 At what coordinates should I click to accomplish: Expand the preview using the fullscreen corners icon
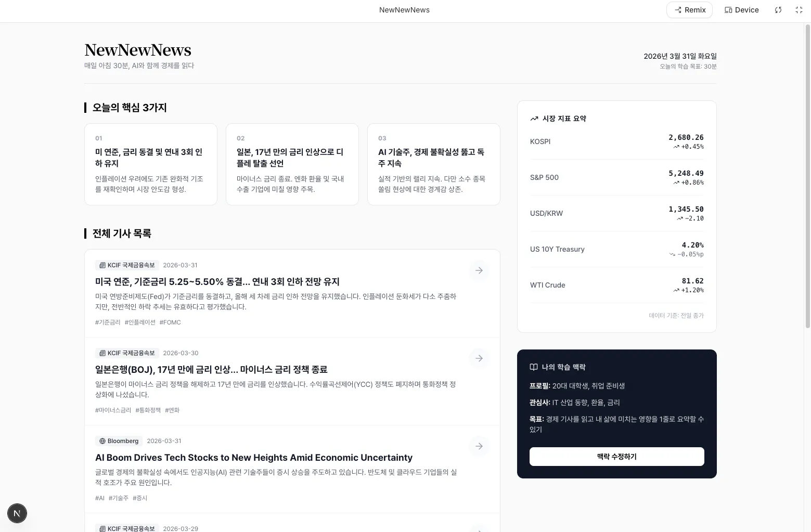[x=799, y=10]
